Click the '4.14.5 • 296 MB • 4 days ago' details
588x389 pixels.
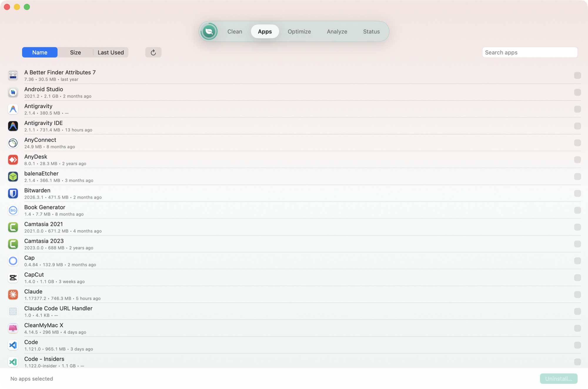(x=55, y=332)
